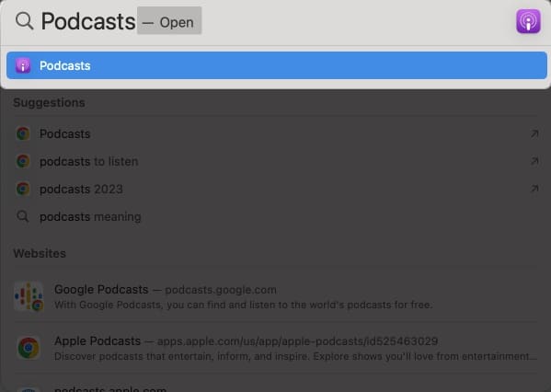Click the Spotlight magnifying glass icon

coord(24,21)
